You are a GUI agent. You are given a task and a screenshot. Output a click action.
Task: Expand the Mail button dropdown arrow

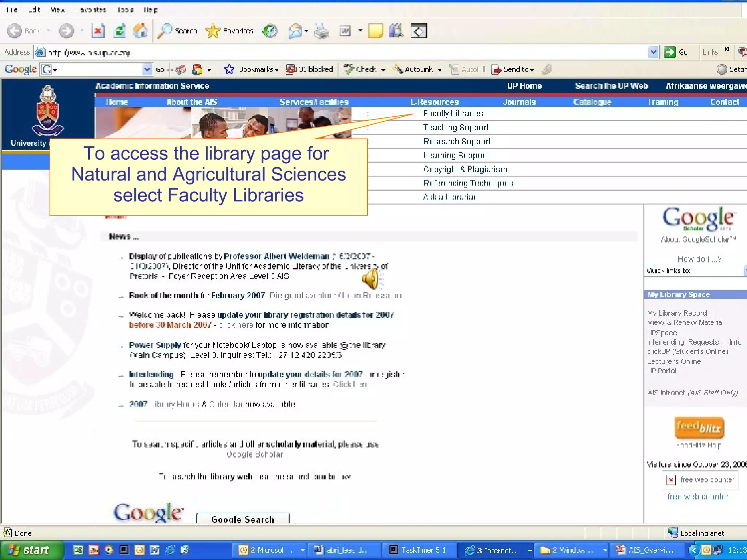(306, 32)
